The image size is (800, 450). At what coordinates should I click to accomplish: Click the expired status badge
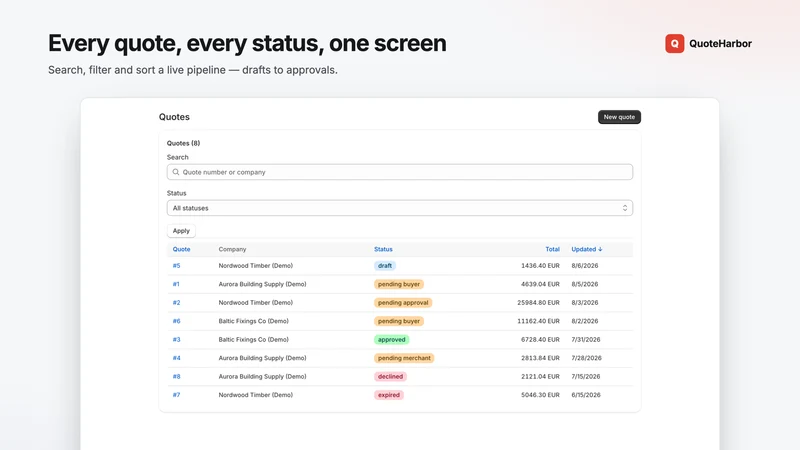tap(389, 395)
